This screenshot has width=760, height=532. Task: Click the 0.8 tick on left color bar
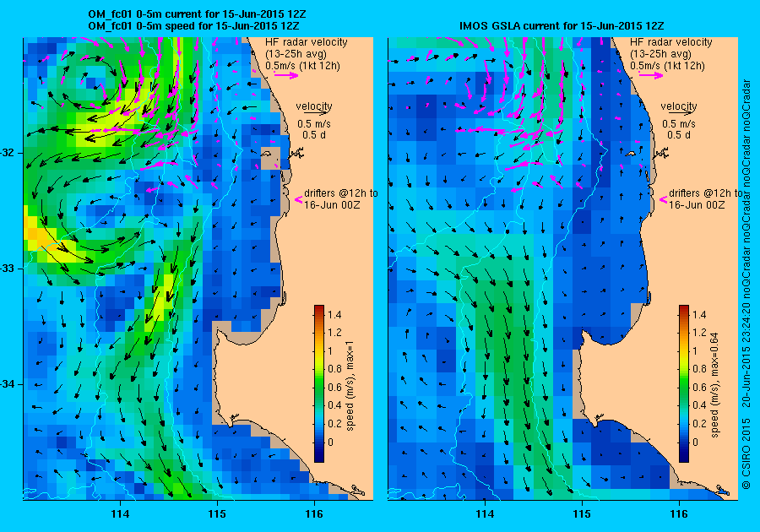coord(334,369)
